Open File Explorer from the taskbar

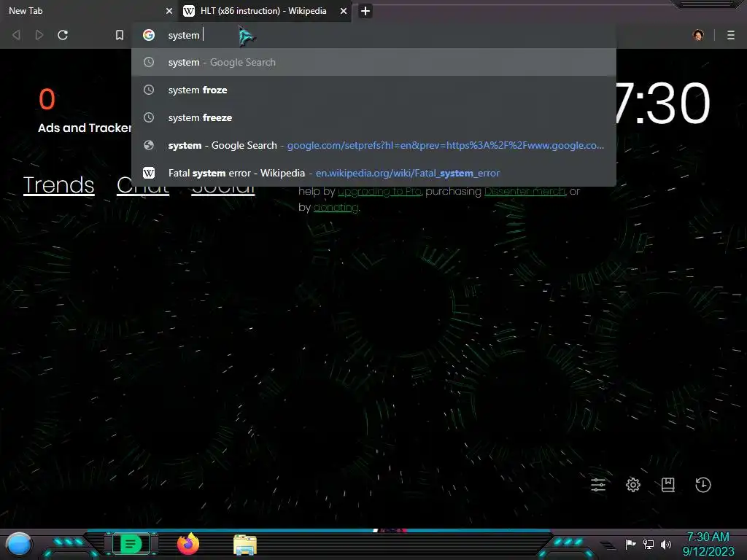245,545
